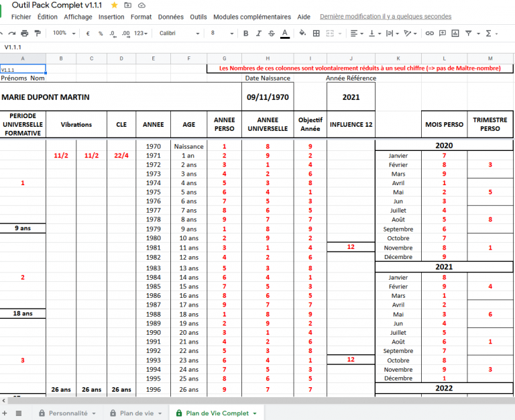The height and width of the screenshot is (420, 515).
Task: Open the zoom 100% dropdown
Action: [x=64, y=33]
